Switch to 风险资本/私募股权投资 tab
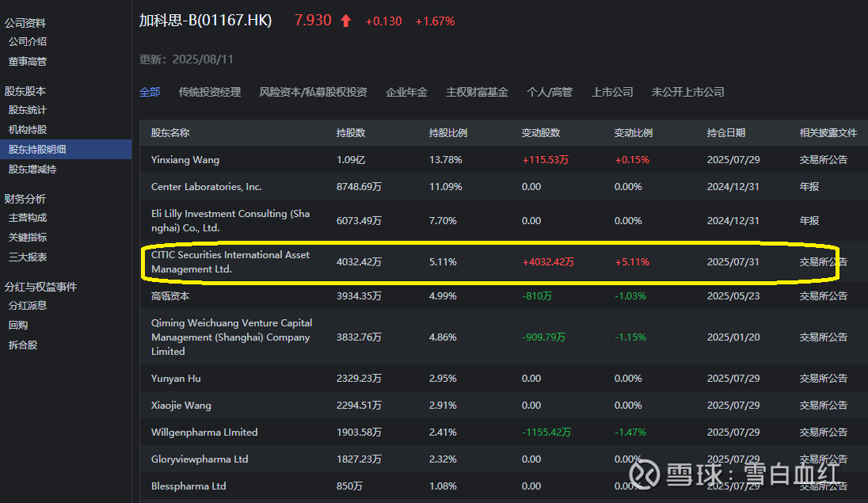Image resolution: width=868 pixels, height=503 pixels. [314, 92]
